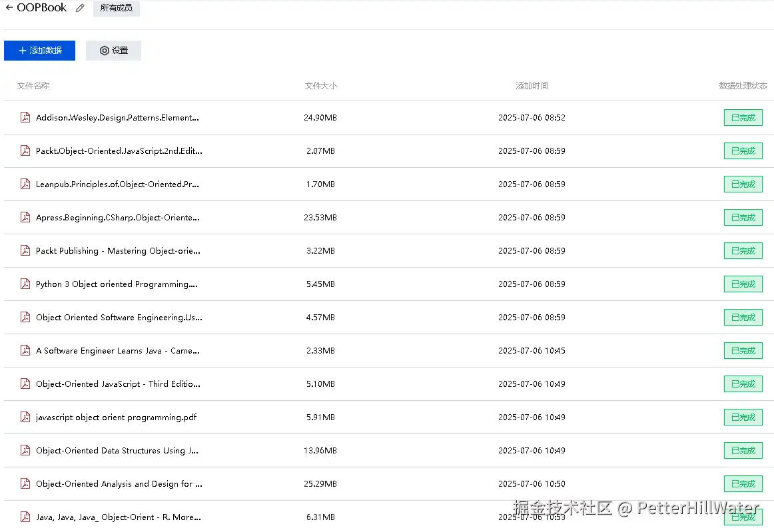This screenshot has width=774, height=532.
Task: Open file Java, Java, Java_ Object-Orient
Action: [119, 517]
